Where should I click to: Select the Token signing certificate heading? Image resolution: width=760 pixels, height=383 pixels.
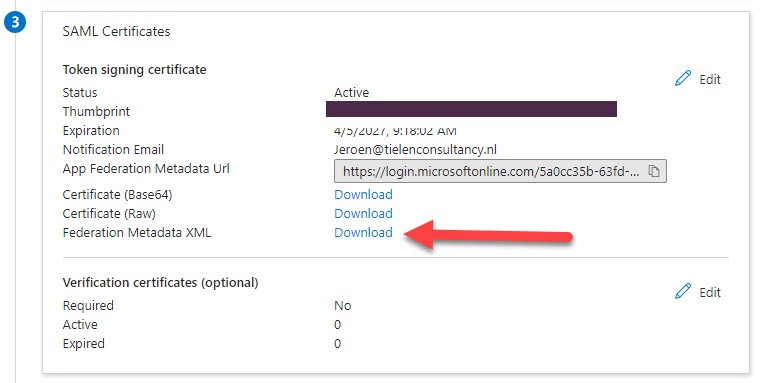tap(134, 70)
